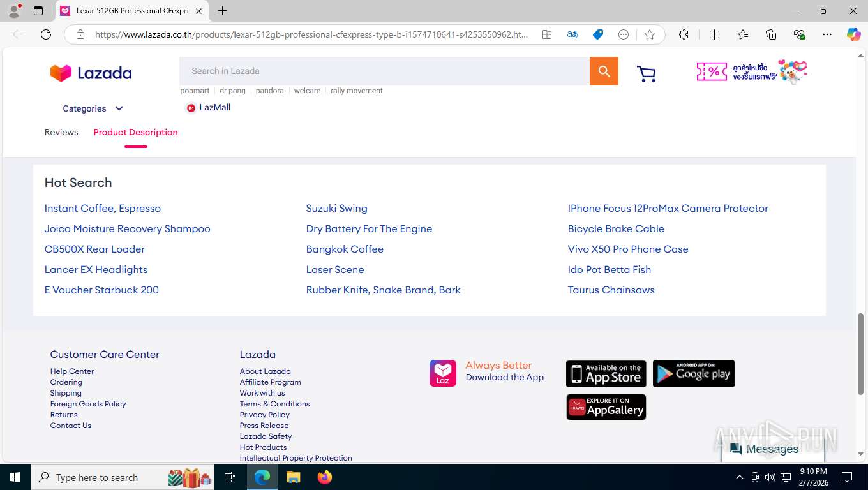Open Joico Moisture Recovery Shampoo link
The width and height of the screenshot is (868, 490).
pyautogui.click(x=127, y=228)
